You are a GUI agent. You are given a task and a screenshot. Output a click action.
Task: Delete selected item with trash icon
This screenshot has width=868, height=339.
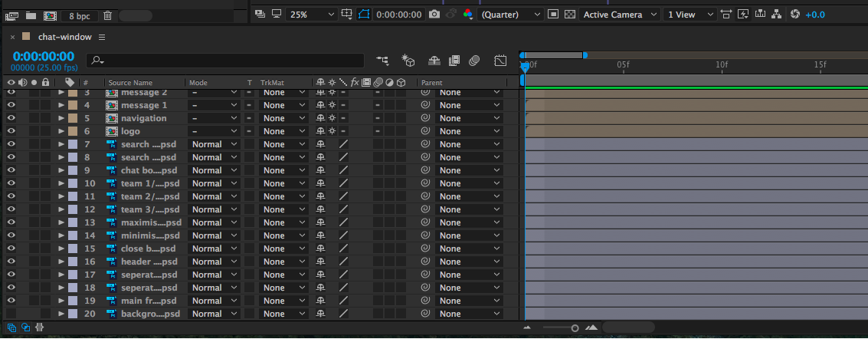tap(107, 15)
